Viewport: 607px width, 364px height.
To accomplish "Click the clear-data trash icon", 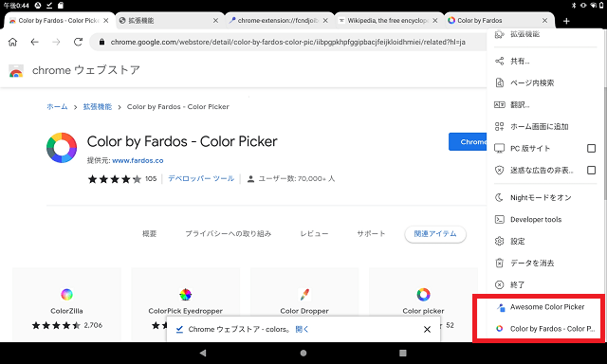I will click(500, 263).
